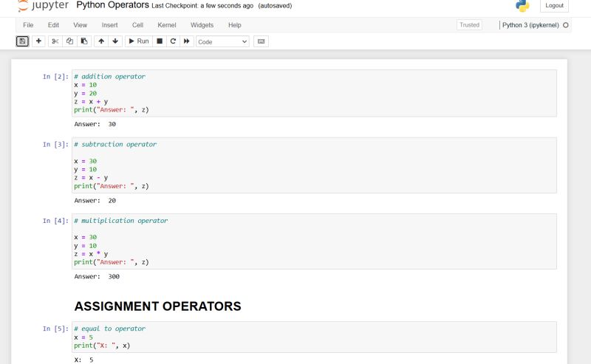591x364 pixels.
Task: Click the (autosaved) status text
Action: (275, 6)
